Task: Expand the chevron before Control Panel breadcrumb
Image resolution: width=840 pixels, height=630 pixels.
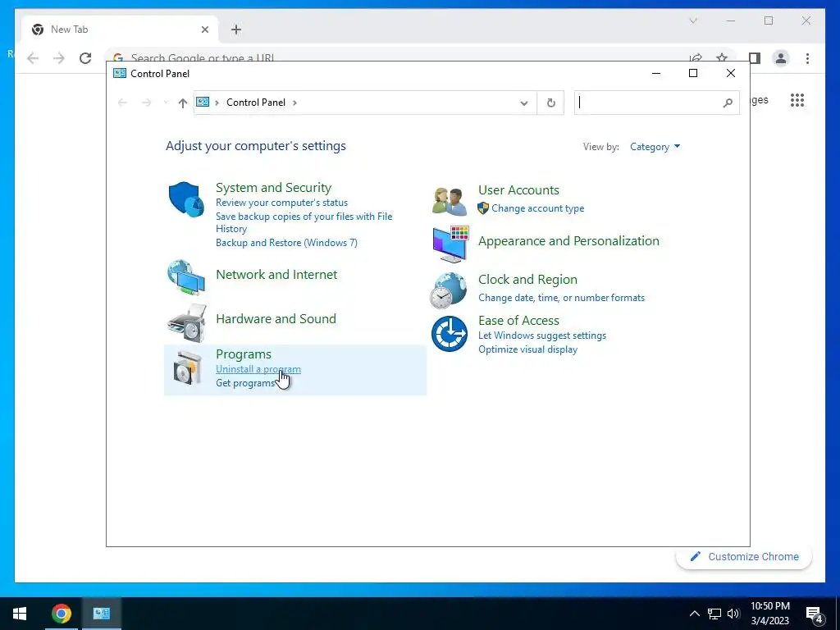Action: (217, 103)
